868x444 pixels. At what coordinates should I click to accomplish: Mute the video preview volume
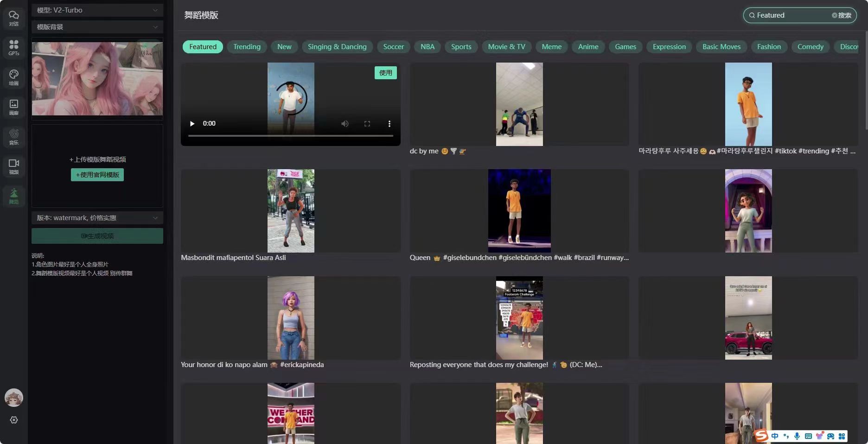(x=345, y=124)
